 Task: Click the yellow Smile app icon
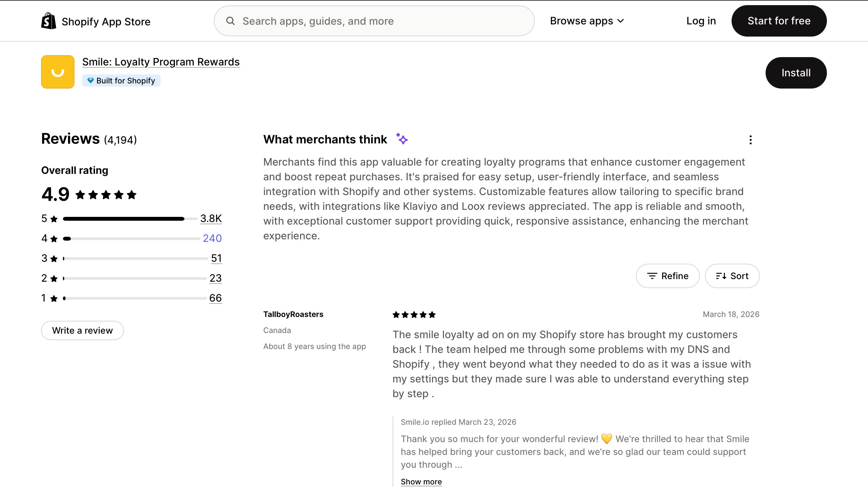[57, 72]
